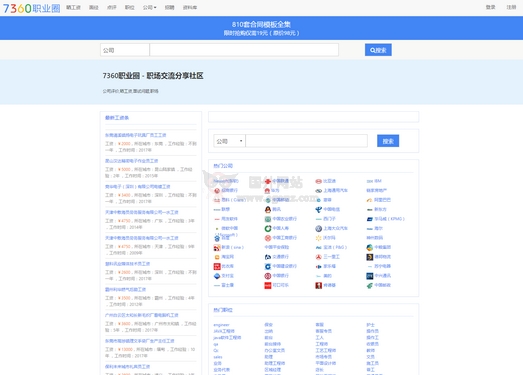Screen dimensions: 523x375
Task: Click the blue 搜索 button with magnifier
Action: click(378, 50)
